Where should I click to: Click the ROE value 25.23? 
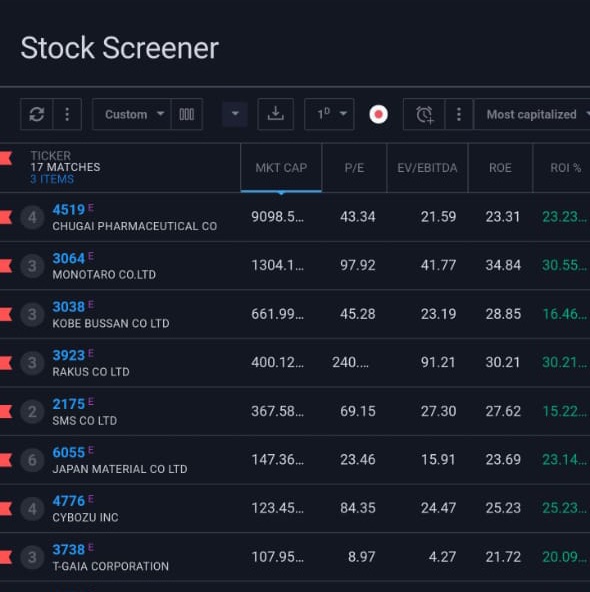click(x=503, y=508)
